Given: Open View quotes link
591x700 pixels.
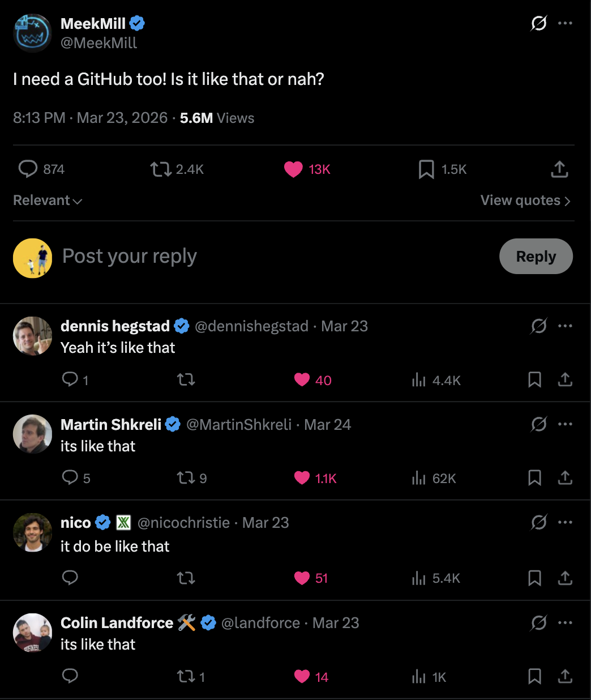Looking at the screenshot, I should coord(525,200).
